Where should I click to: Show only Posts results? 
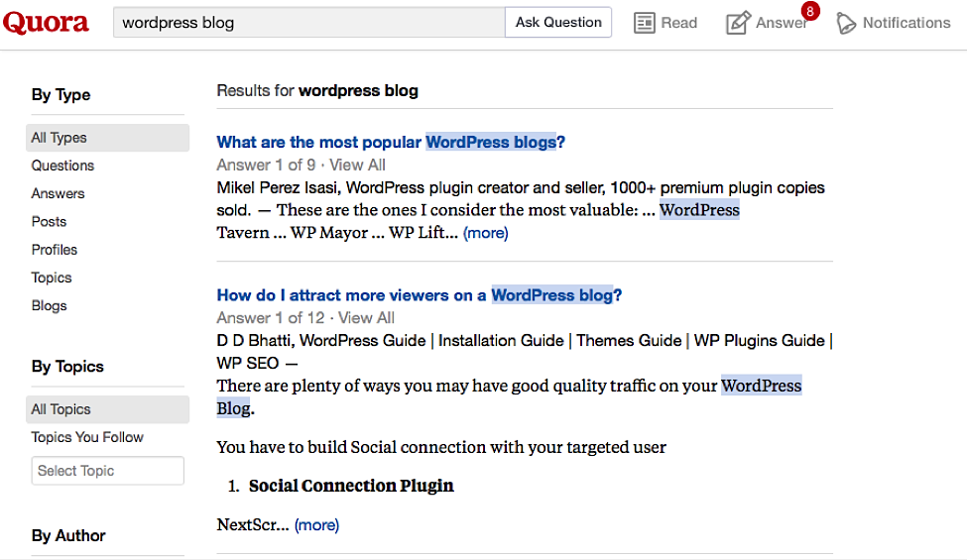(49, 222)
